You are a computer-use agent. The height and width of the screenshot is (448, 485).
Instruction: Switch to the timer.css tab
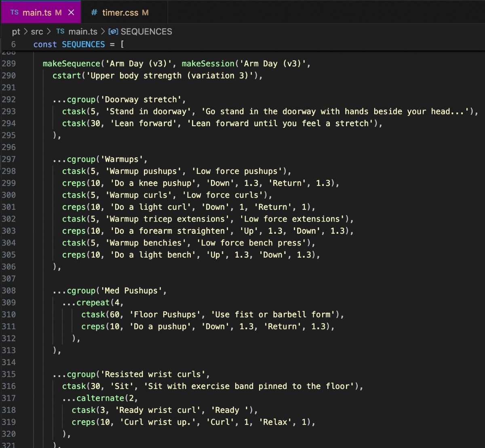click(x=120, y=13)
